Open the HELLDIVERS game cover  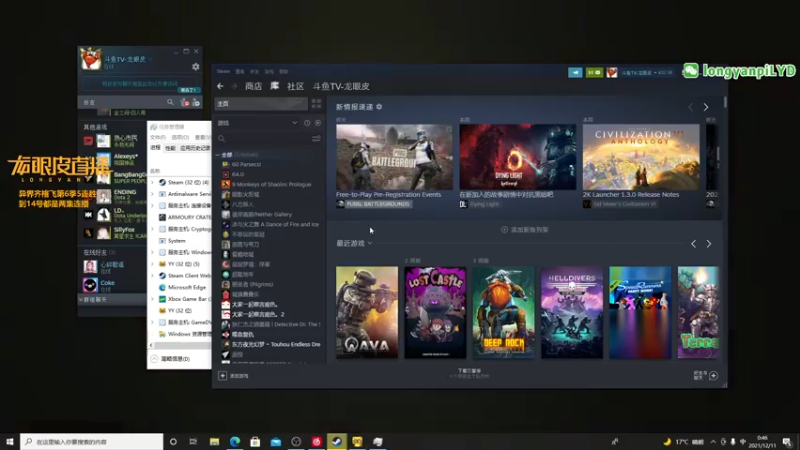click(x=572, y=312)
